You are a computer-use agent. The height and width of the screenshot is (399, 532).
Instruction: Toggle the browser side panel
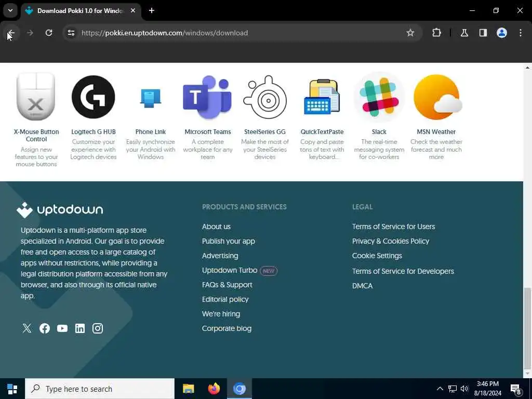pyautogui.click(x=483, y=33)
